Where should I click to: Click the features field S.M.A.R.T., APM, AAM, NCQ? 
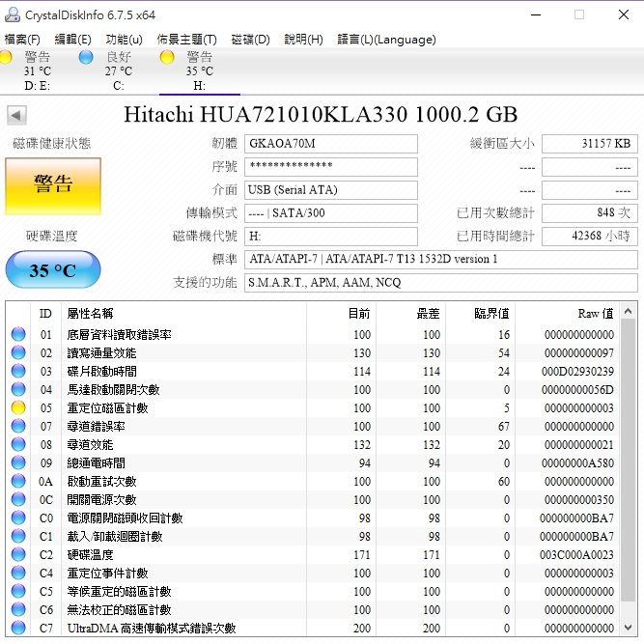[x=441, y=283]
